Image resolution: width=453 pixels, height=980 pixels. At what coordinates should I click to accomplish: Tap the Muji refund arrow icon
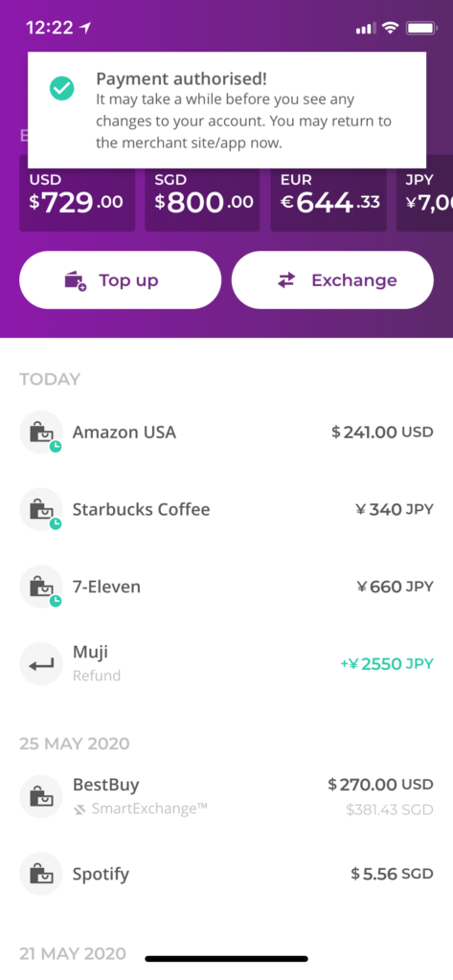(x=41, y=664)
